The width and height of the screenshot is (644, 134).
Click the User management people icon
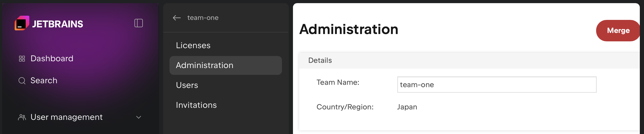[22, 117]
